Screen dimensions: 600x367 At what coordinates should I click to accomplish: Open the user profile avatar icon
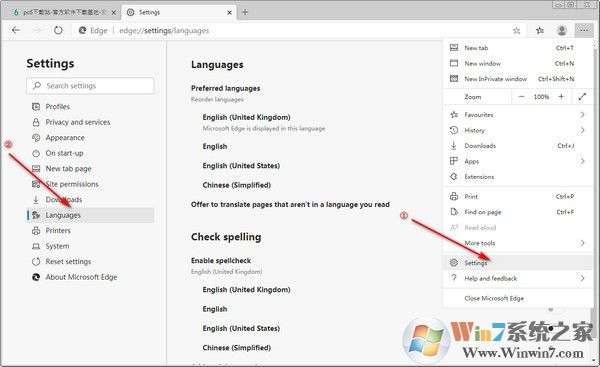[x=562, y=31]
